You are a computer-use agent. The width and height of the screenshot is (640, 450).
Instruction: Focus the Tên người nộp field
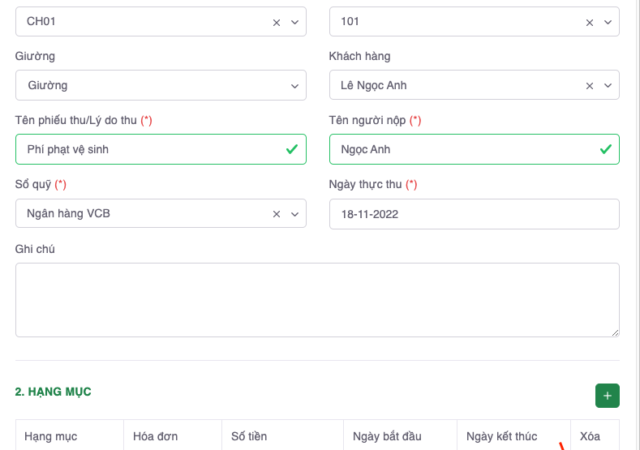[462, 150]
